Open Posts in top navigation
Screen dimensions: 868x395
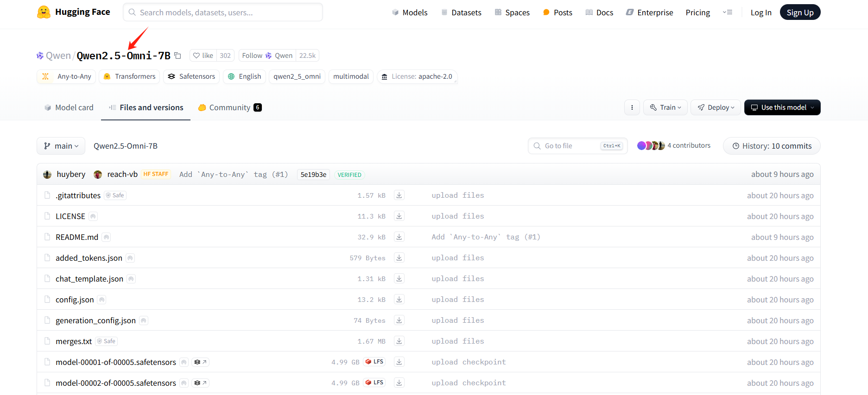pos(558,13)
